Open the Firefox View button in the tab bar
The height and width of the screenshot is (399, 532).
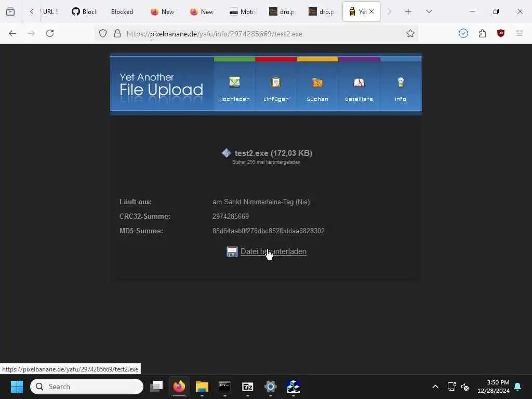tap(10, 11)
